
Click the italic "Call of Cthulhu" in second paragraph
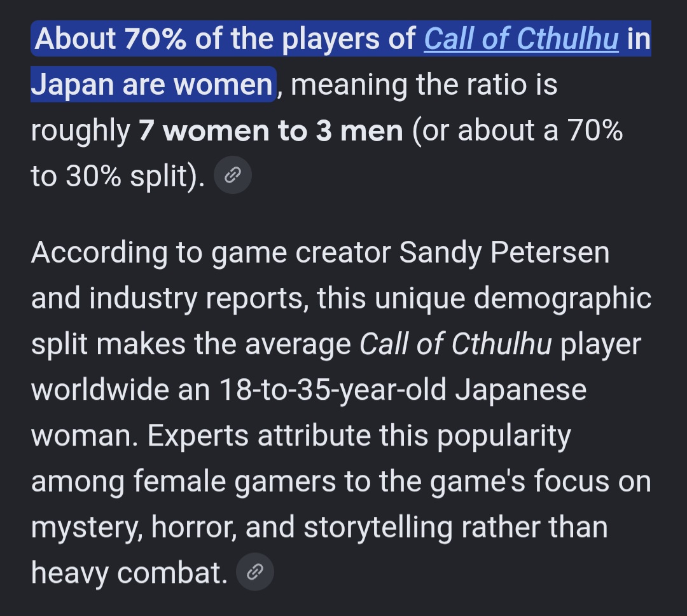pos(455,344)
